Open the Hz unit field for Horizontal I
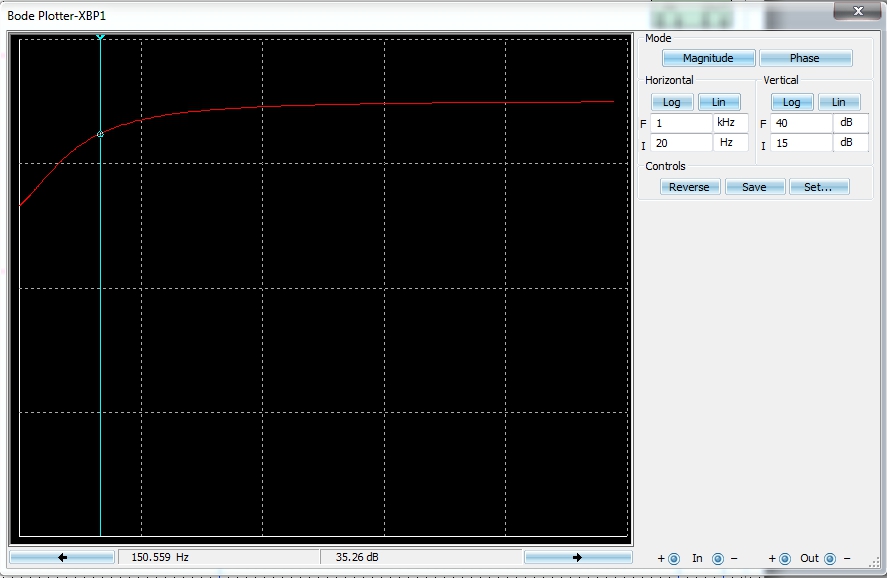The width and height of the screenshot is (887, 578). coord(730,143)
